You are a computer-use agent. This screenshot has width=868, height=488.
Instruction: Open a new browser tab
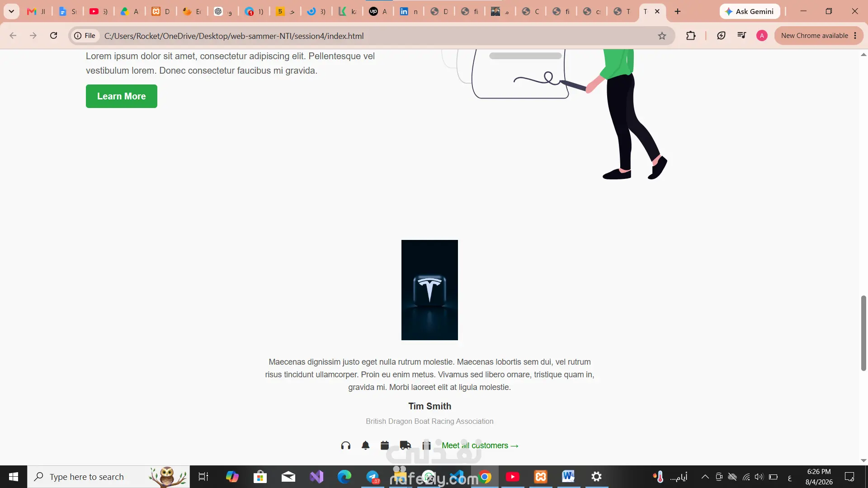tap(677, 11)
